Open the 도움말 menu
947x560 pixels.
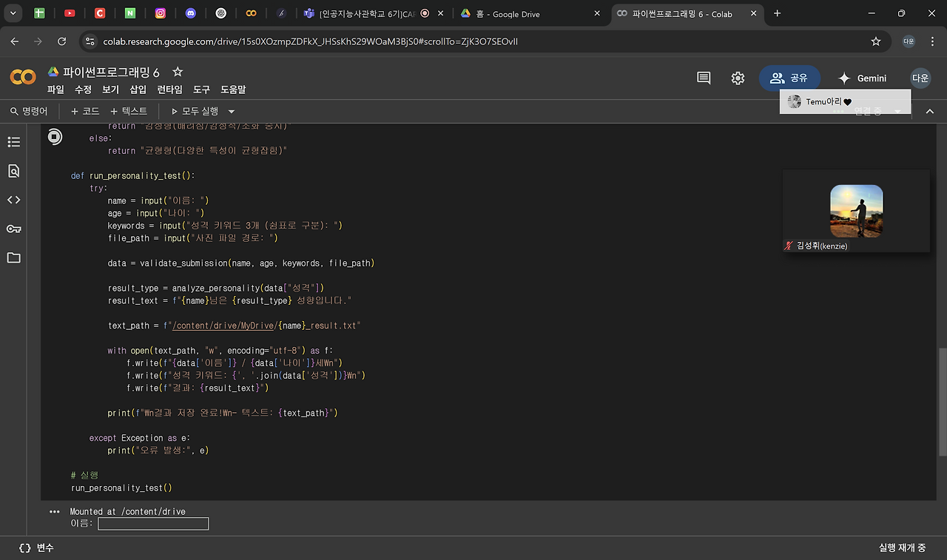point(233,90)
